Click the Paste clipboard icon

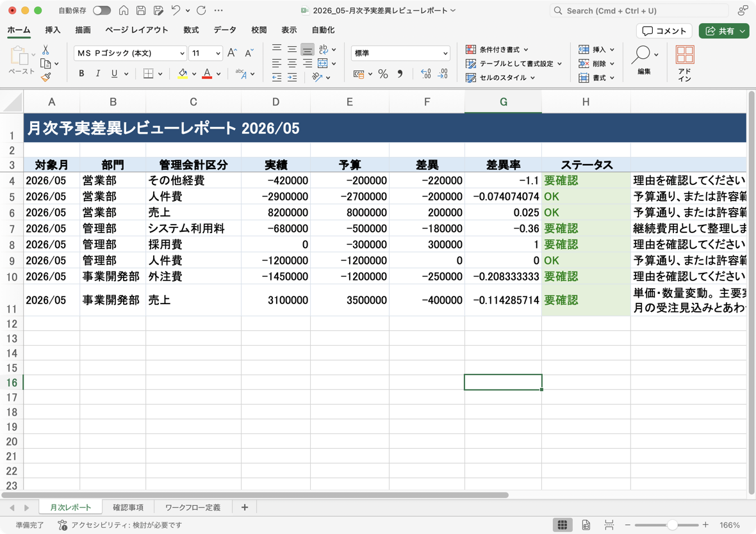pos(19,56)
